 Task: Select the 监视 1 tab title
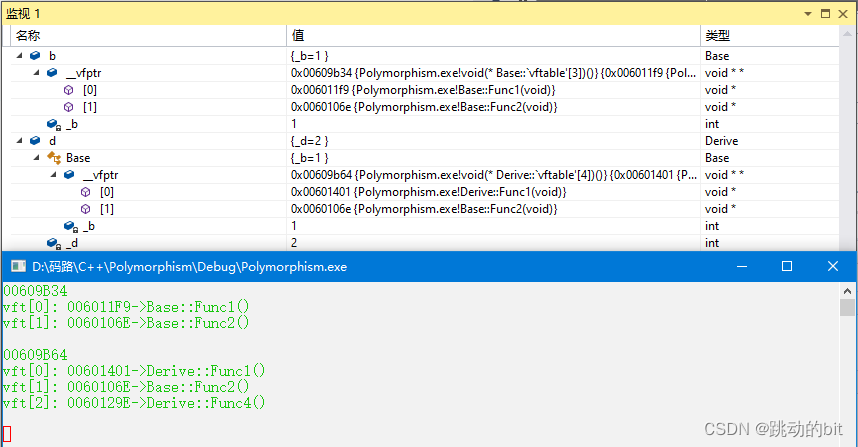(26, 13)
